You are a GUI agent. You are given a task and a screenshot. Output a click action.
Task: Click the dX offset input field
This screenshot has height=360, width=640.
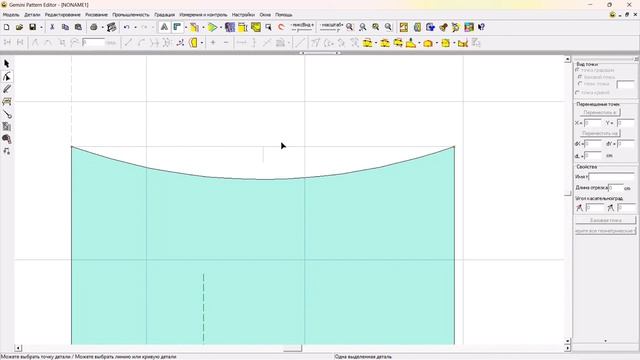pos(593,144)
